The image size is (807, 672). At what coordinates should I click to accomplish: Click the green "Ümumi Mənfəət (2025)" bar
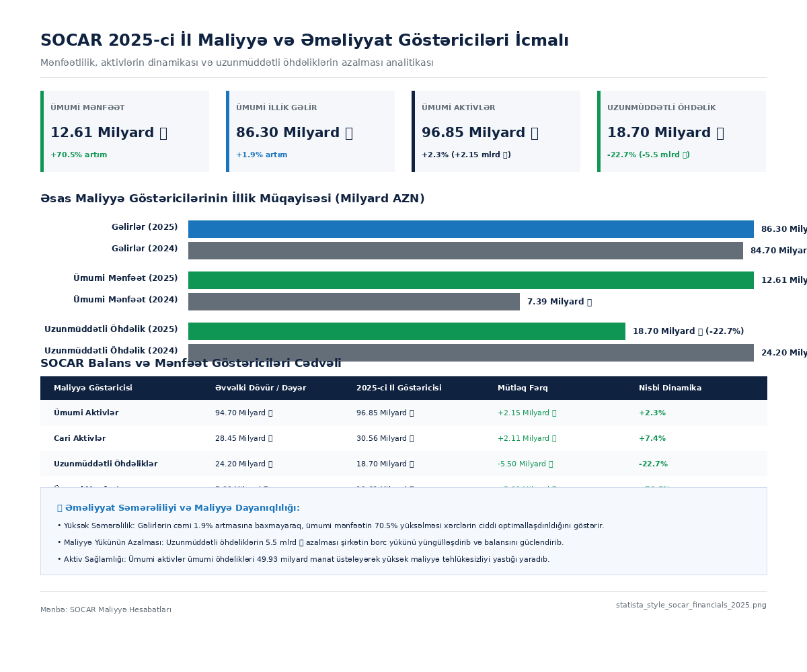tap(471, 280)
